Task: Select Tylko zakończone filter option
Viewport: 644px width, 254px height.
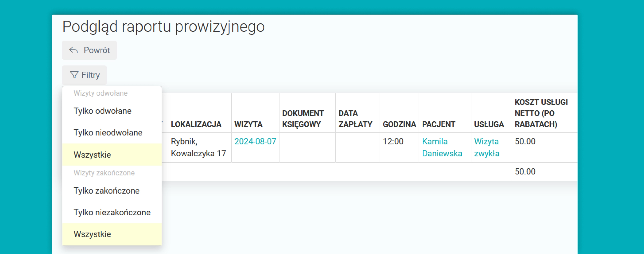Action: (x=112, y=191)
